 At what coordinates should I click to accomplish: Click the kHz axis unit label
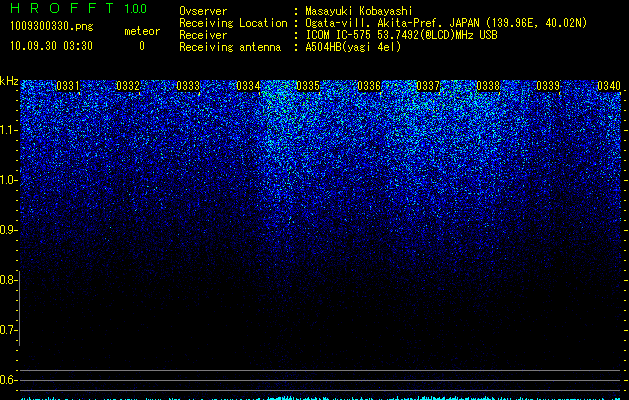(9, 81)
